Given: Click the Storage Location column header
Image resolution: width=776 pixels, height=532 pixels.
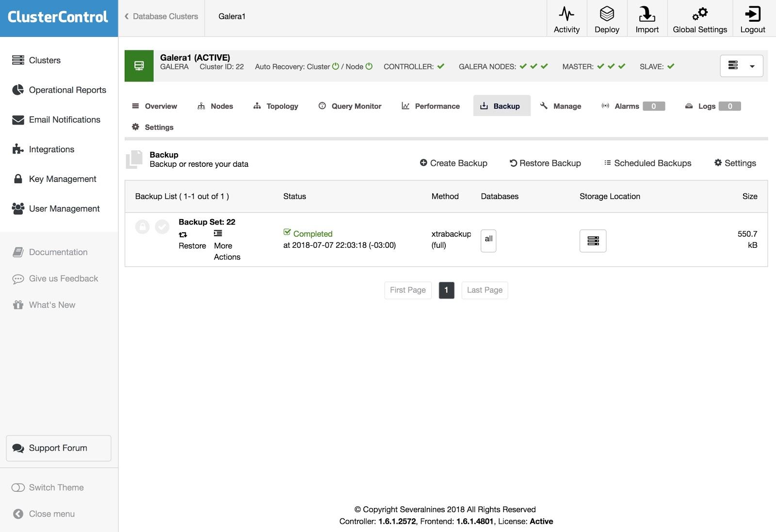Looking at the screenshot, I should [x=610, y=196].
